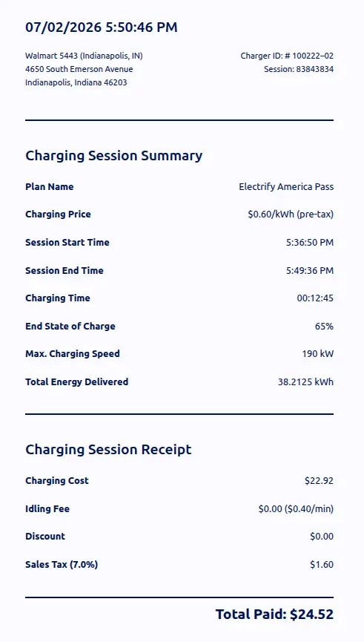The height and width of the screenshot is (642, 364).
Task: Select the Walmart 5443 location name
Action: 84,56
